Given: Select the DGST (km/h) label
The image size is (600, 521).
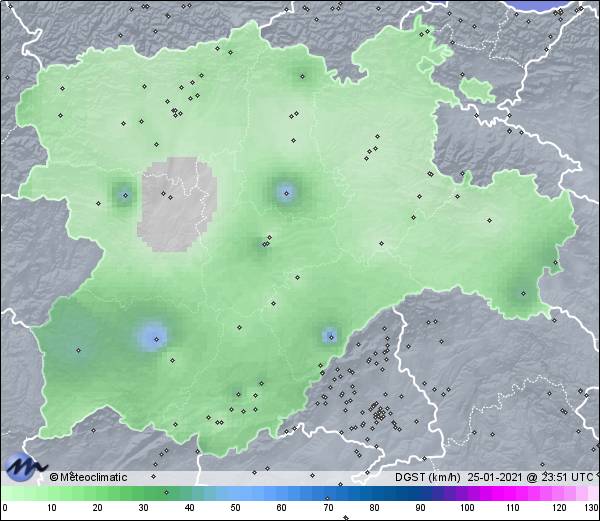Looking at the screenshot, I should (x=428, y=477).
